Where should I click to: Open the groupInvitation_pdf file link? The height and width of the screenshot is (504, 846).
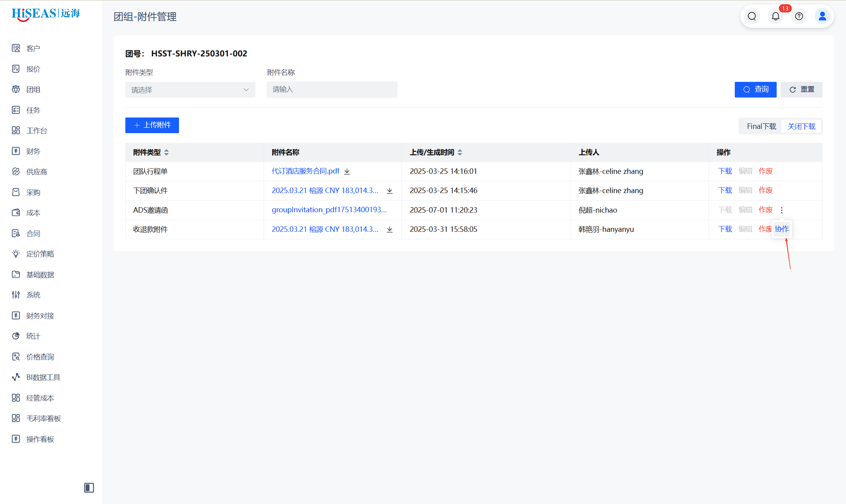tap(329, 210)
